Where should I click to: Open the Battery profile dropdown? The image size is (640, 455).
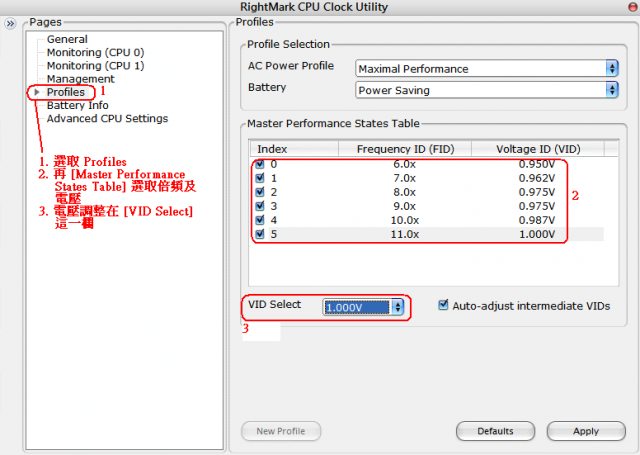(x=487, y=90)
